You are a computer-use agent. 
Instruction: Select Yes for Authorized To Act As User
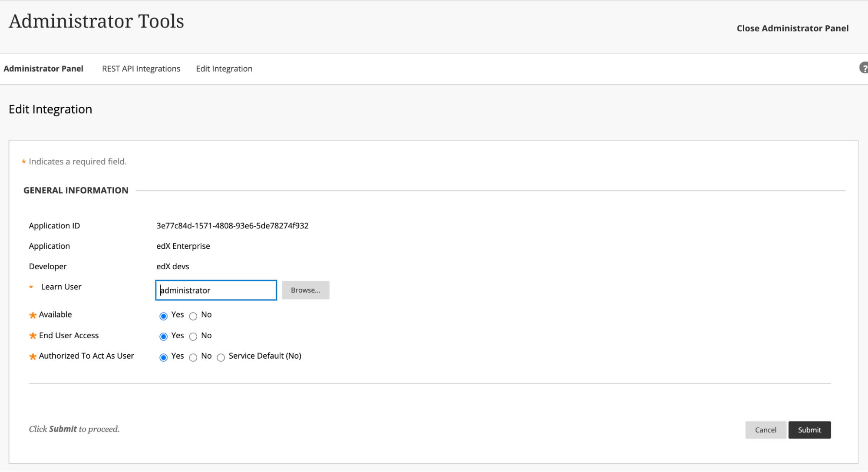click(x=163, y=357)
